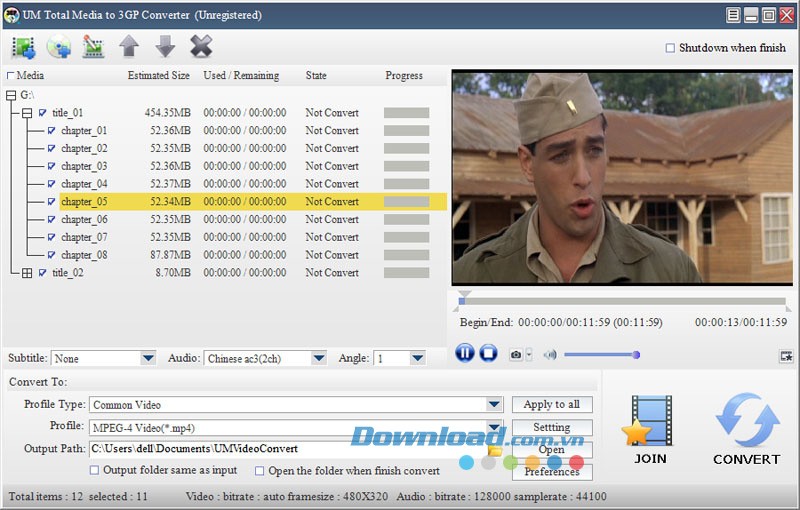This screenshot has height=510, width=800.
Task: Uncheck the chapter_03 checkbox
Action: click(x=51, y=166)
